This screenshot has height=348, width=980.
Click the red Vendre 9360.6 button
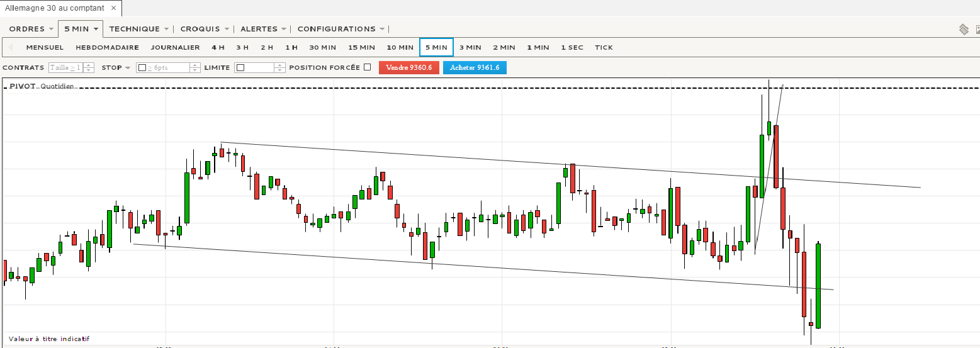click(x=409, y=67)
